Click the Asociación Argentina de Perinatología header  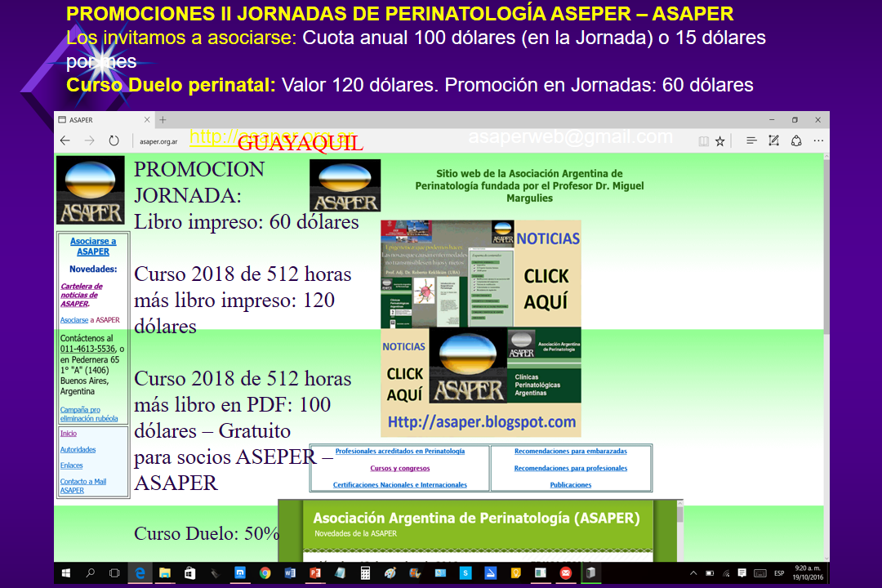coord(476,519)
